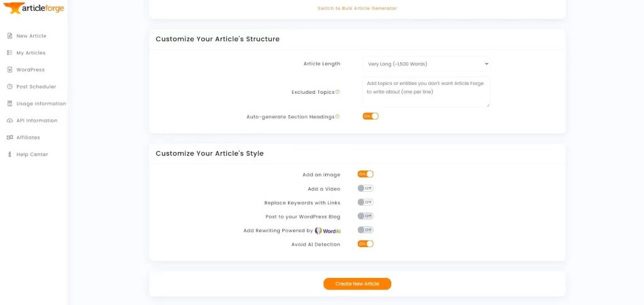Click help icon beside Auto-generate Section Headings
Screen dimensions: 644x305
pos(338,116)
